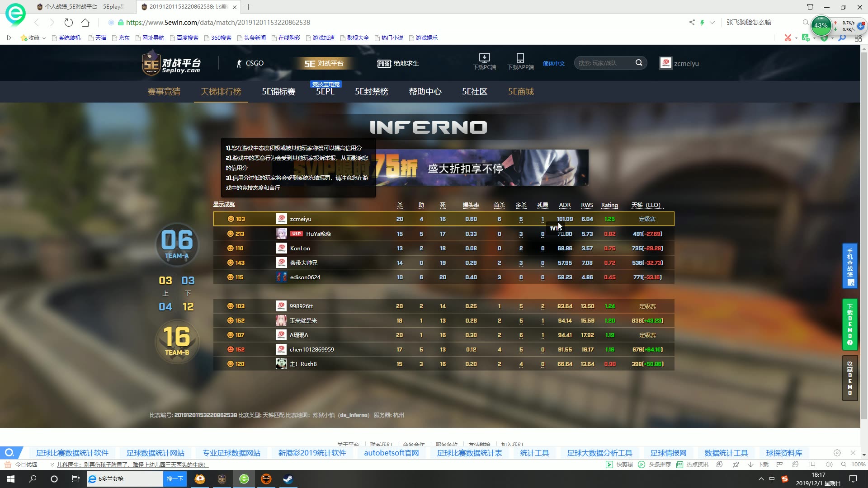
Task: Click the 下载DEMO green side button
Action: (849, 324)
